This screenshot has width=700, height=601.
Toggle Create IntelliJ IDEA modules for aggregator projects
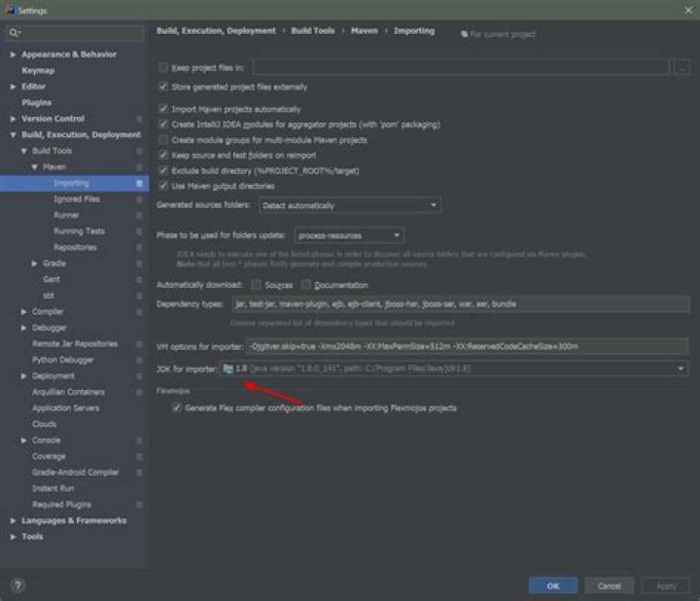(x=163, y=124)
